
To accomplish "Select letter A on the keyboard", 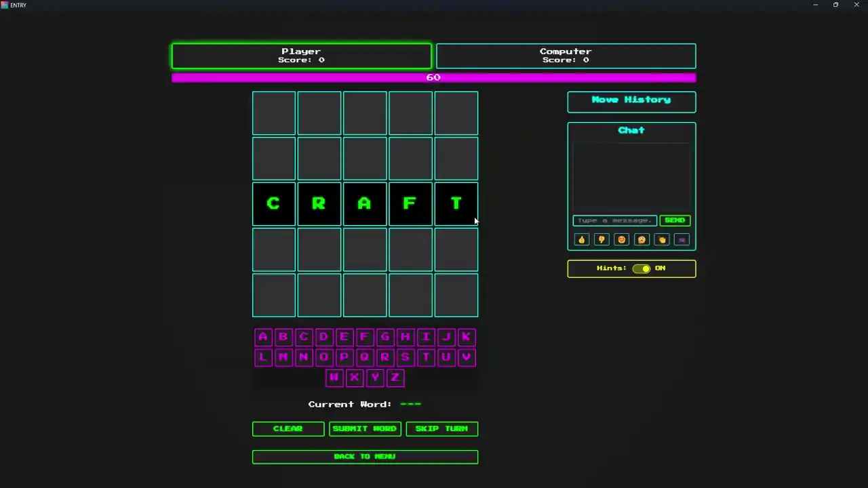I will (263, 337).
